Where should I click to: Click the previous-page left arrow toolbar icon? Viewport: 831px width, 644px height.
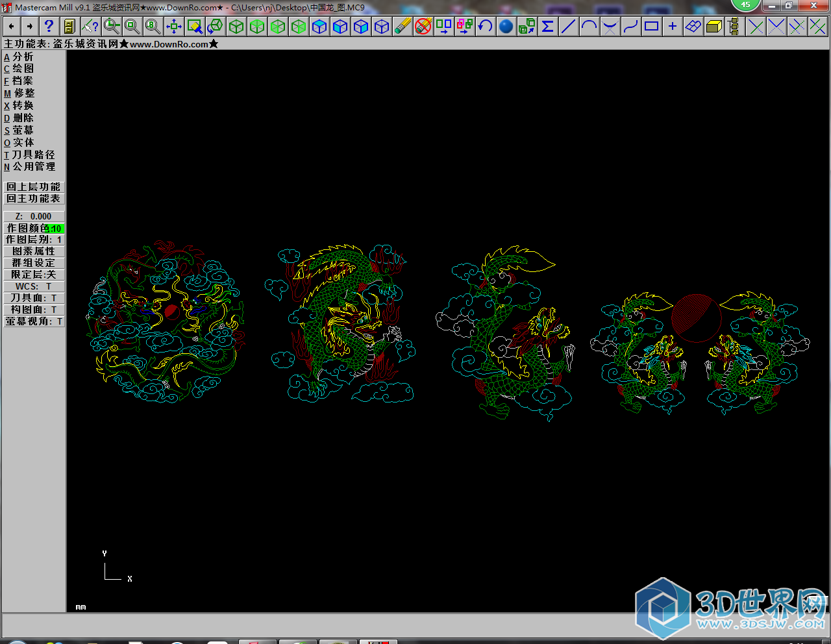click(12, 26)
